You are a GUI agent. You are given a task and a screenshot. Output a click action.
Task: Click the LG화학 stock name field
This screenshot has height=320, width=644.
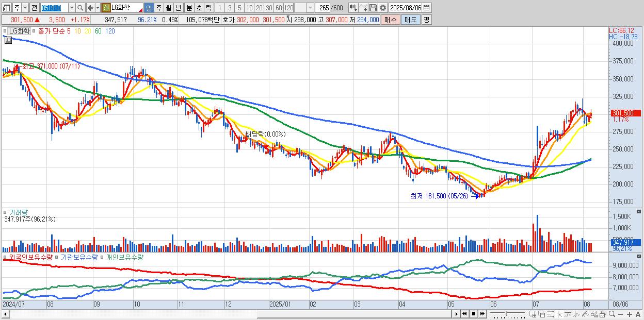click(x=127, y=8)
